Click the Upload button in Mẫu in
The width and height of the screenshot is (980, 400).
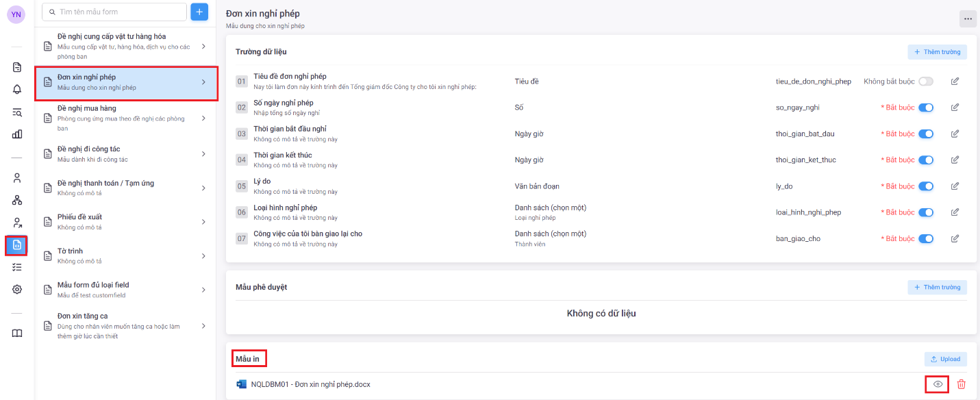click(945, 360)
